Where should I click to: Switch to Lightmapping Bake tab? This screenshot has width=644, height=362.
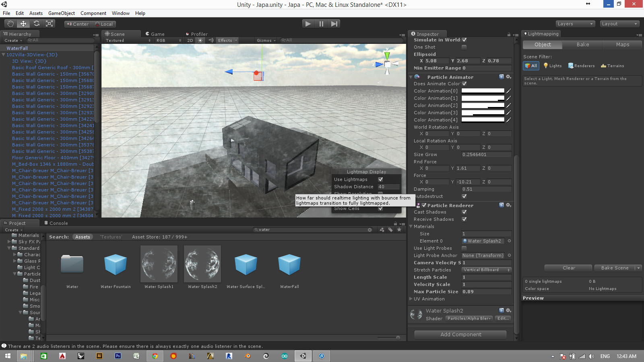582,45
